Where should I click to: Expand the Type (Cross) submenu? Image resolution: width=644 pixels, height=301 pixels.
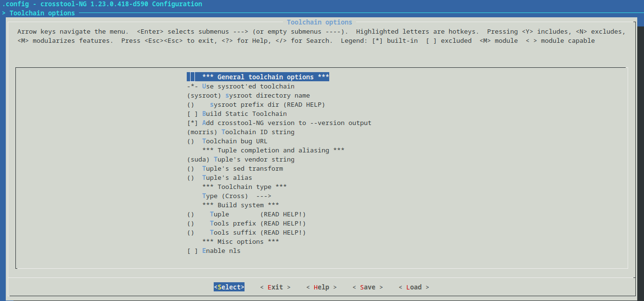click(x=237, y=196)
